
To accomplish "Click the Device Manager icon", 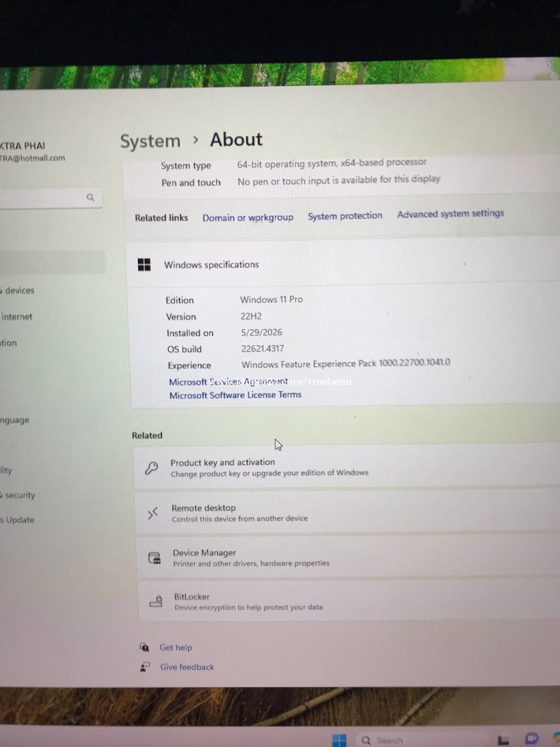I will 154,558.
